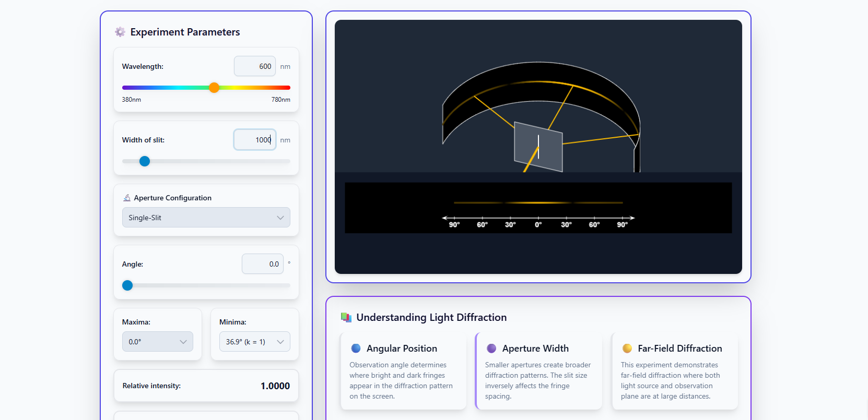
Task: Select the Aperture Width info card
Action: [538, 371]
